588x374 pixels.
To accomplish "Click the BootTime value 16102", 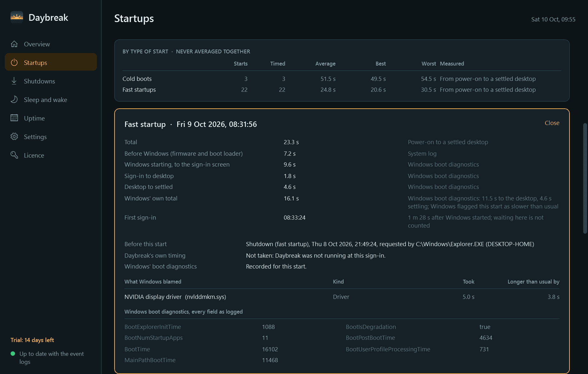I will 270,349.
